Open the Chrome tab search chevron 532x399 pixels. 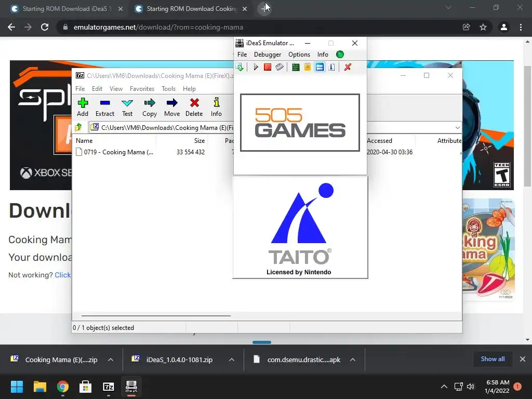[x=448, y=7]
